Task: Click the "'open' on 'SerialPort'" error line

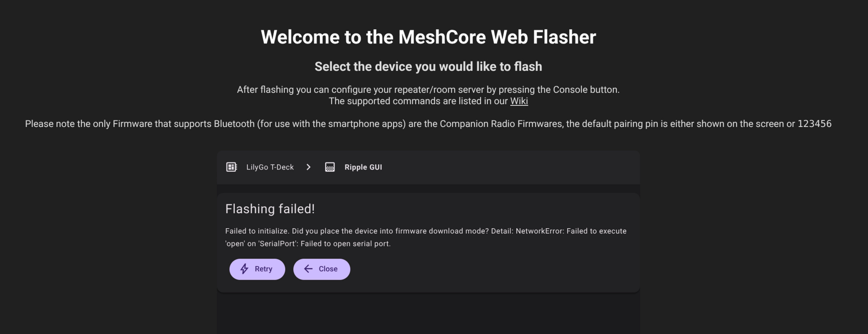Action: click(x=308, y=244)
